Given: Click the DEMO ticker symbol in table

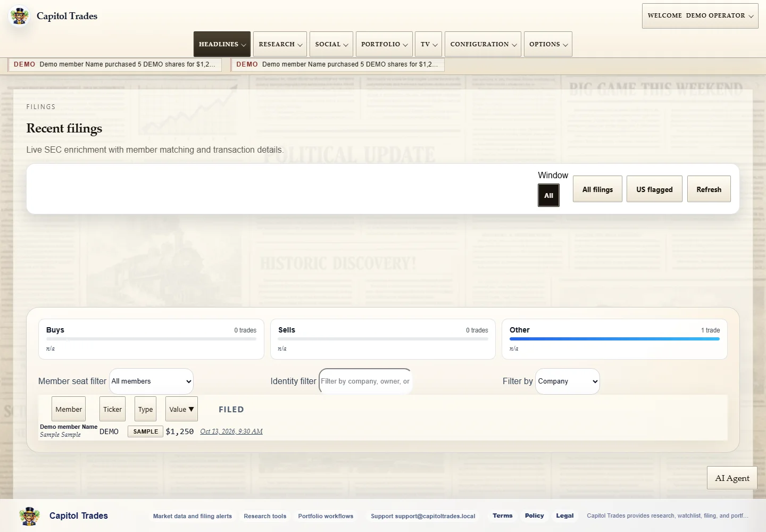Looking at the screenshot, I should 109,431.
